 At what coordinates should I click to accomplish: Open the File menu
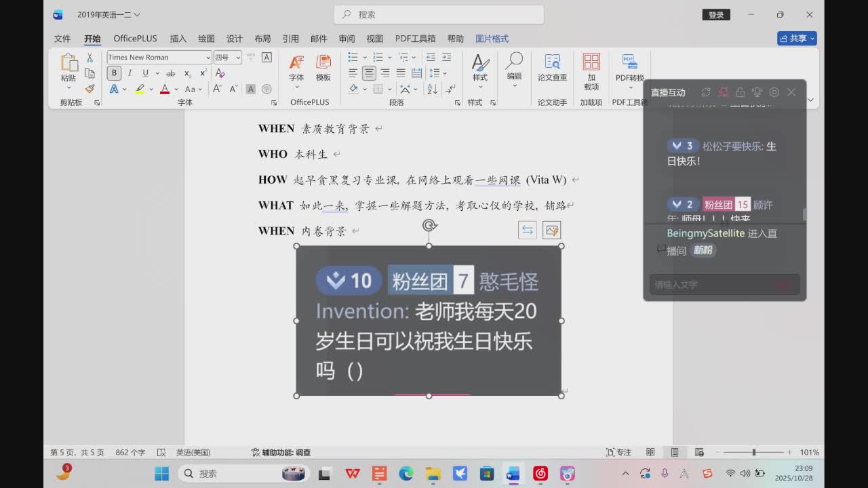[62, 39]
